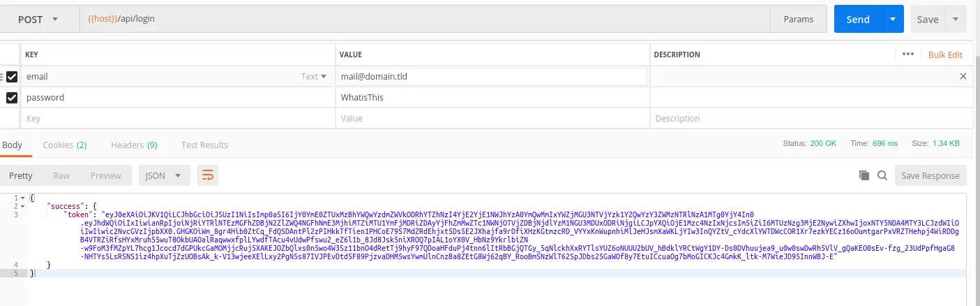Open the POST method dropdown
Image resolution: width=980 pixels, height=306 pixels.
coord(38,19)
